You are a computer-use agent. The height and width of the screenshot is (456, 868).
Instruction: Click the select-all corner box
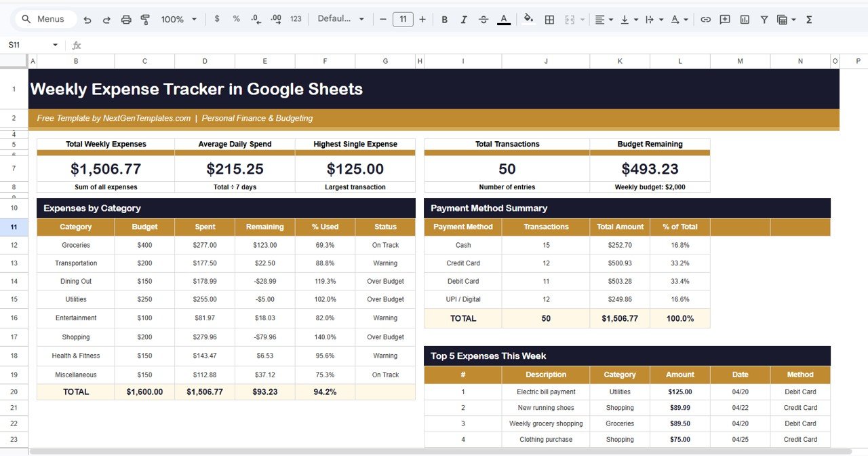click(x=14, y=61)
